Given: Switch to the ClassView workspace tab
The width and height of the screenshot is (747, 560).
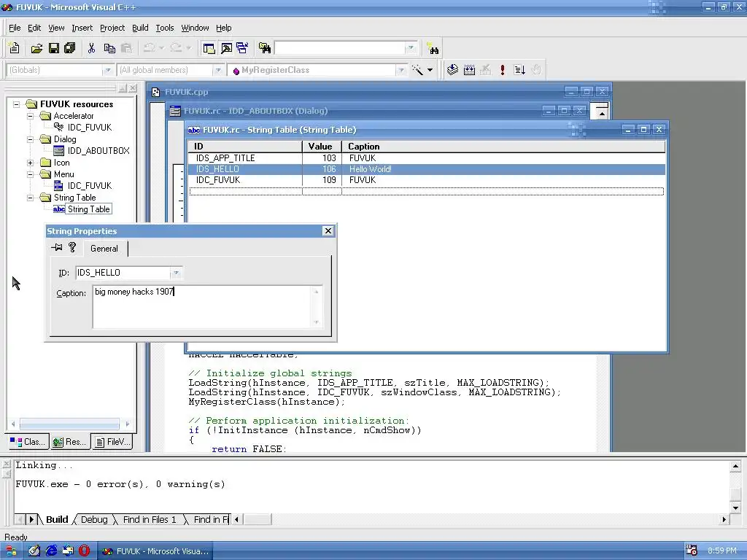Looking at the screenshot, I should 28,442.
